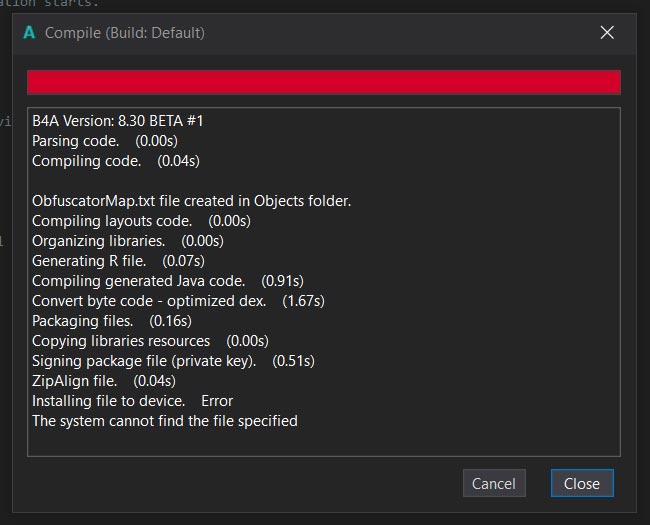The height and width of the screenshot is (525, 650).
Task: Close the Compile dialog with the X
Action: [x=606, y=33]
